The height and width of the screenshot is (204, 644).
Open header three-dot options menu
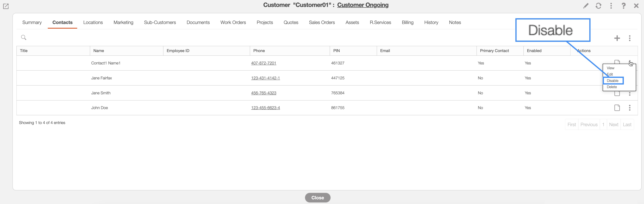coord(611,6)
